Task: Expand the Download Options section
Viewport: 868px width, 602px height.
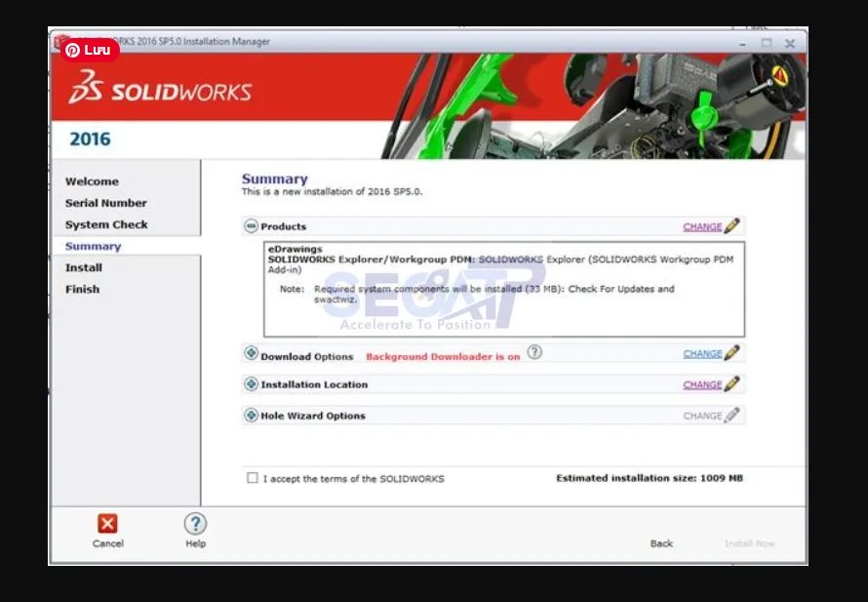Action: [x=252, y=353]
